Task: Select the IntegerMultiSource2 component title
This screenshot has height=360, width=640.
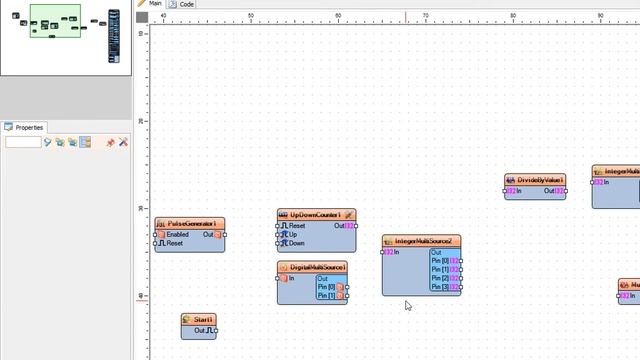Action: pyautogui.click(x=423, y=241)
